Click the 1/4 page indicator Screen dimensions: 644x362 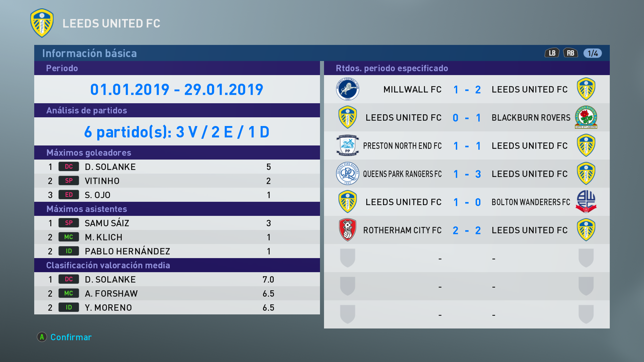[593, 53]
